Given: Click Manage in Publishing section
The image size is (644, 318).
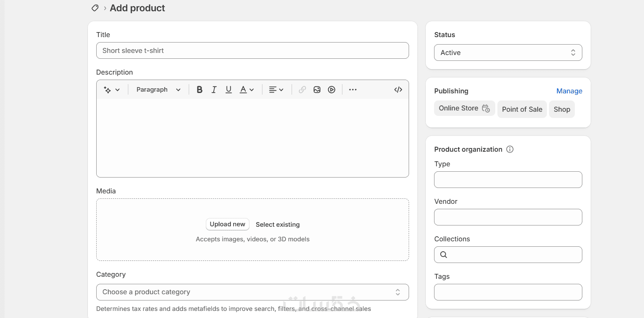Looking at the screenshot, I should point(569,91).
